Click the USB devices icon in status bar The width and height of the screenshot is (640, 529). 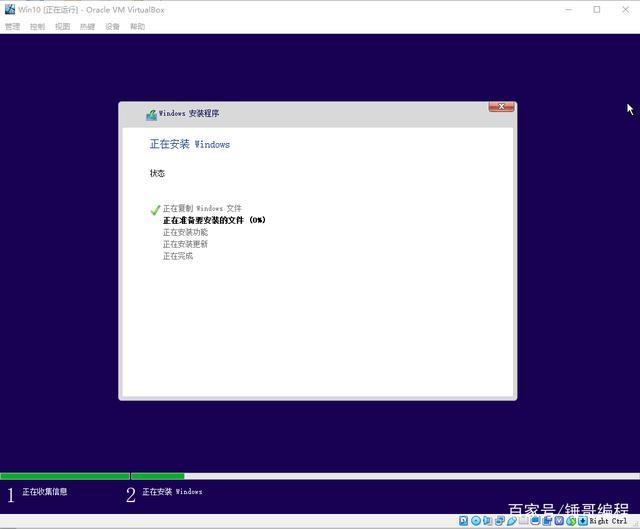coord(512,521)
